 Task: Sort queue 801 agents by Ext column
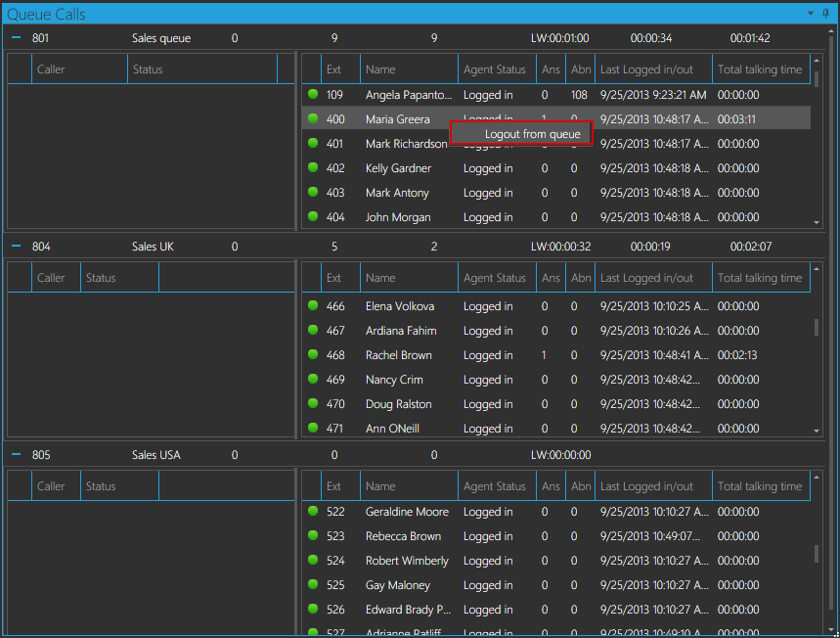point(340,69)
